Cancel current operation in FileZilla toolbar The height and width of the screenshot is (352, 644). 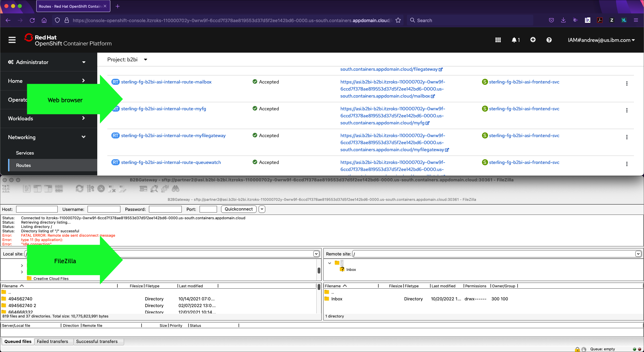[101, 189]
